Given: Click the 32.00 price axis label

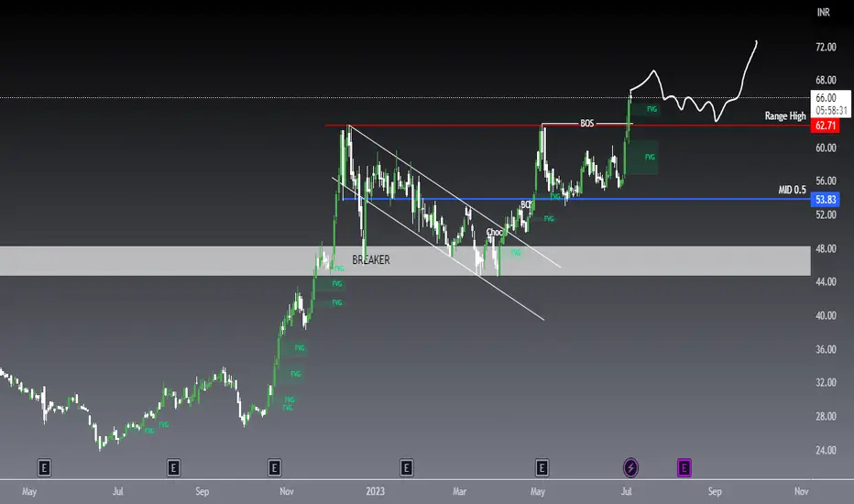Looking at the screenshot, I should (826, 383).
